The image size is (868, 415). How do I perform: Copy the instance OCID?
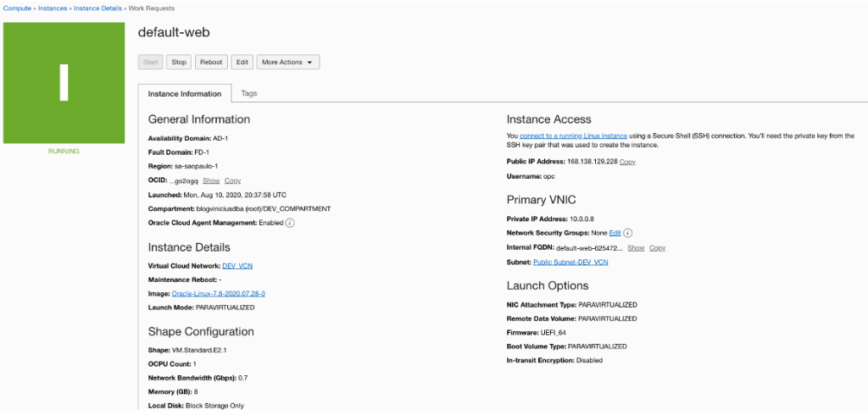[x=233, y=180]
